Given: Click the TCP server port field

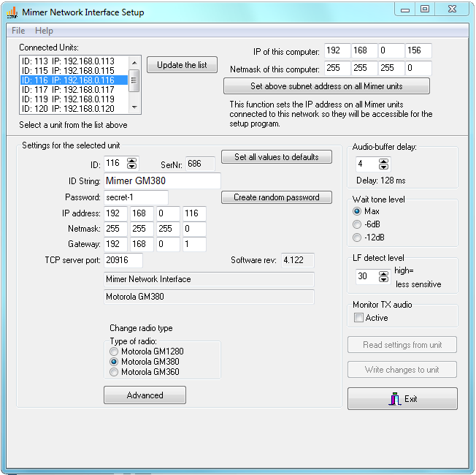Looking at the screenshot, I should 123,260.
